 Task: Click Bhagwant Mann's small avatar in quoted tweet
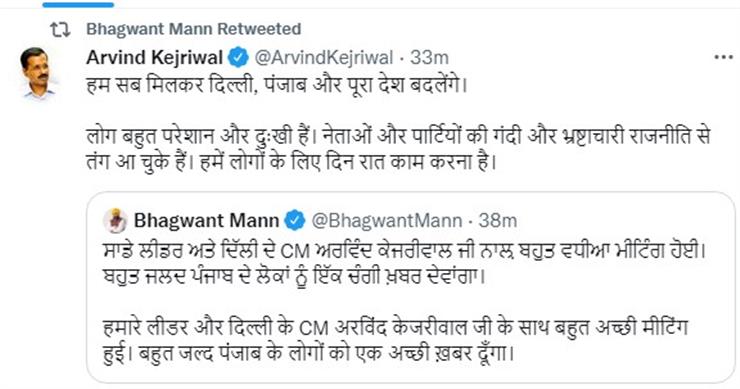pyautogui.click(x=115, y=220)
